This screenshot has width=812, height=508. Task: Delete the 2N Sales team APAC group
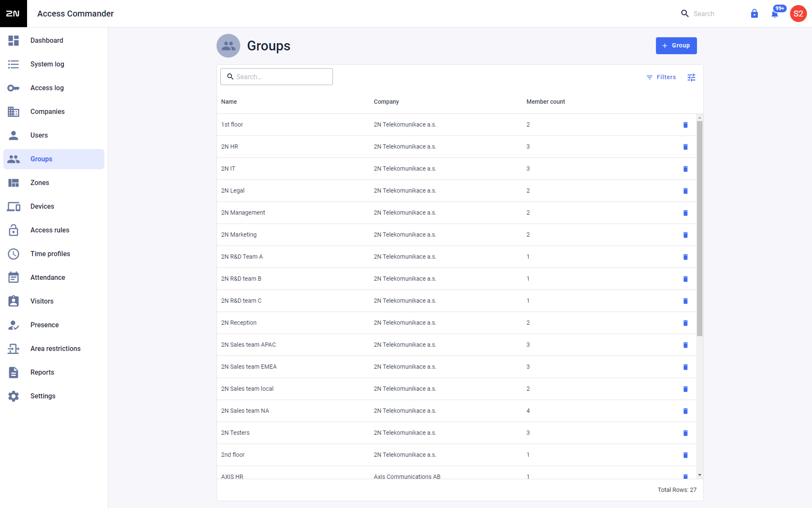[686, 345]
